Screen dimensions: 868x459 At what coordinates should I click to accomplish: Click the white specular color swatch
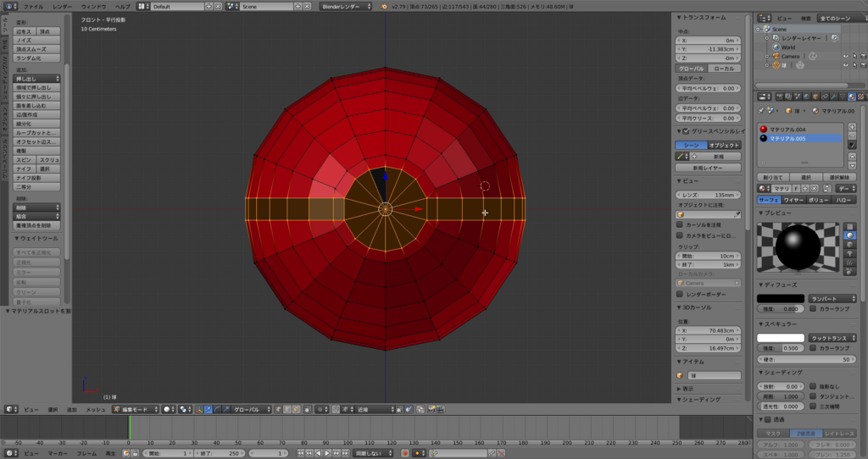tap(780, 337)
